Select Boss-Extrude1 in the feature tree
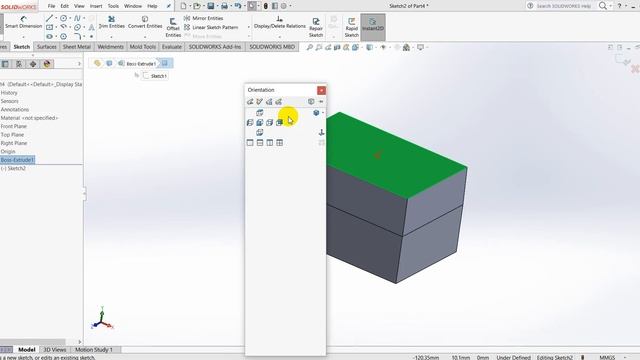Image resolution: width=640 pixels, height=360 pixels. pos(18,160)
